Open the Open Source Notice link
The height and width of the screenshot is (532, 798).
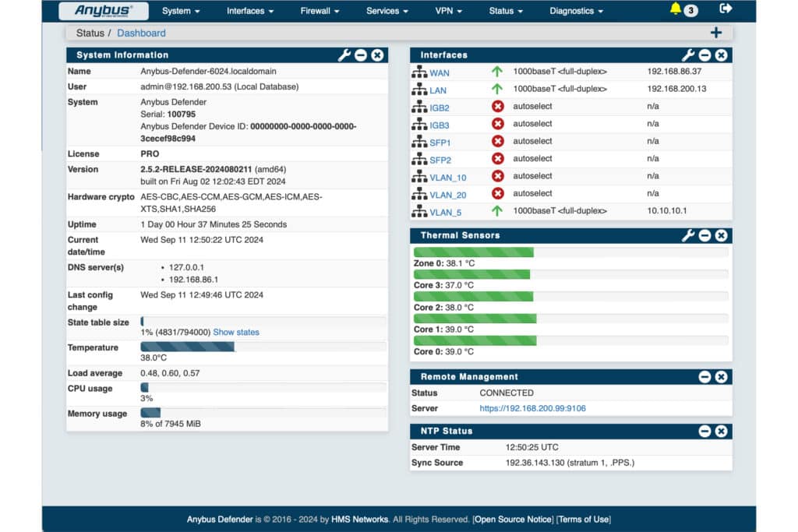(x=513, y=520)
